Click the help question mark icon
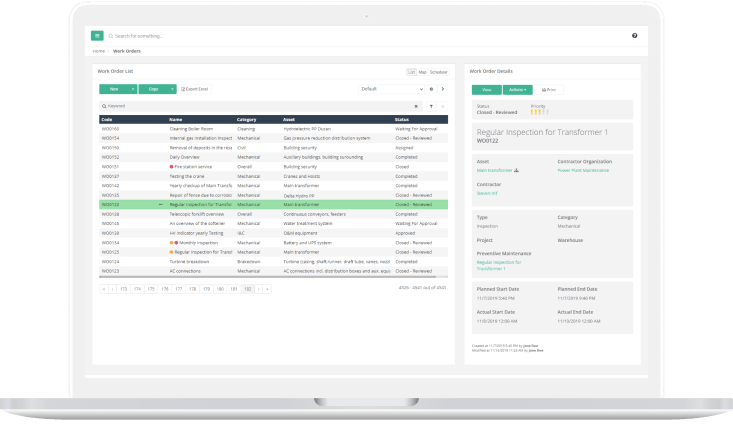This screenshot has height=438, width=733. [x=634, y=35]
